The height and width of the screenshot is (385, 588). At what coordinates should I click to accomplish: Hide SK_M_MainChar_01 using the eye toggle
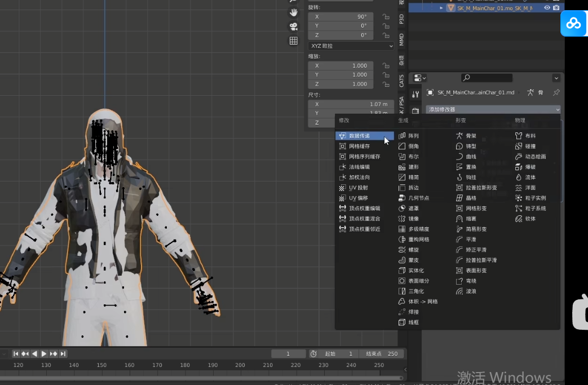coord(546,8)
